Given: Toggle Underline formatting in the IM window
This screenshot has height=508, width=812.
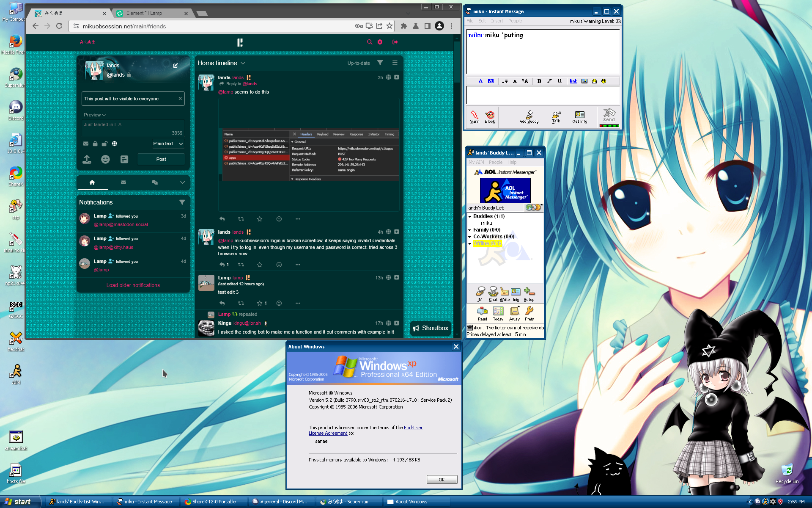Looking at the screenshot, I should pos(560,81).
